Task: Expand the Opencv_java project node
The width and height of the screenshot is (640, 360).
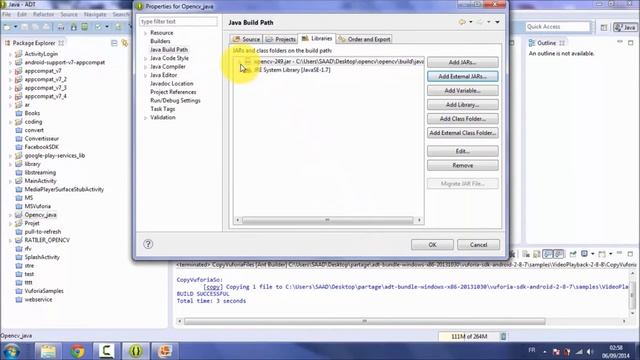Action: (x=10, y=215)
